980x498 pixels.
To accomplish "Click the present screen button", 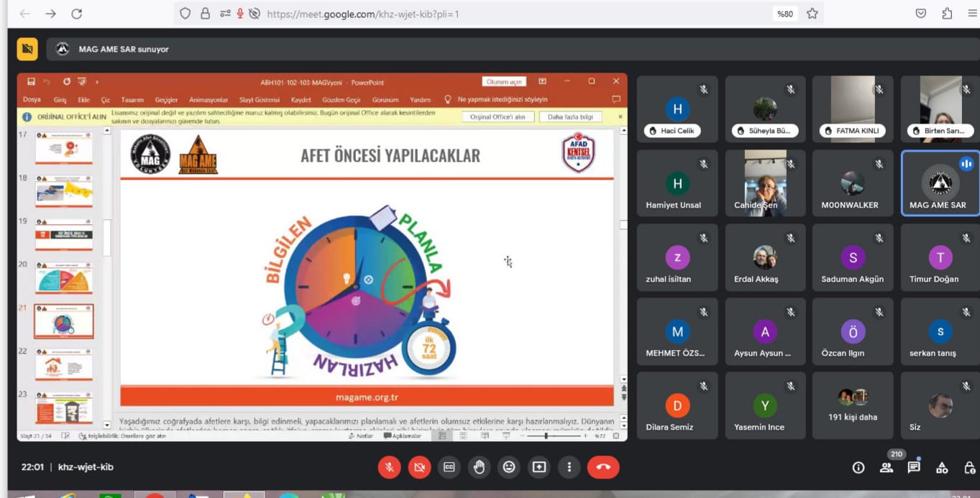I will [539, 467].
